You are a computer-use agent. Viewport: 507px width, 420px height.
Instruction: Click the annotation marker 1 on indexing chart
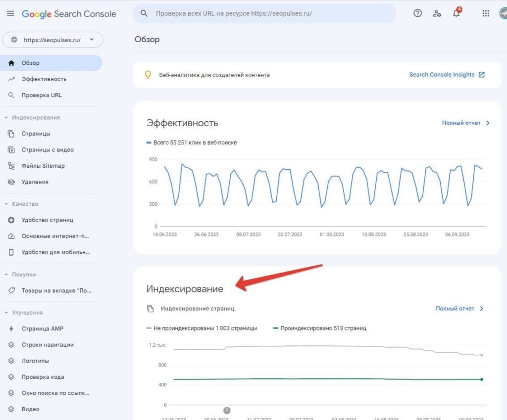pyautogui.click(x=227, y=410)
